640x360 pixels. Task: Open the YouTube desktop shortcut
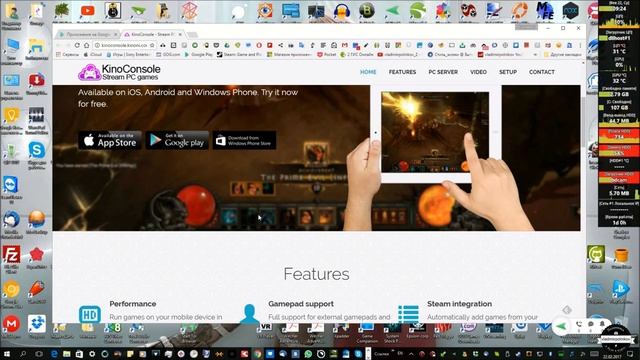(87, 11)
